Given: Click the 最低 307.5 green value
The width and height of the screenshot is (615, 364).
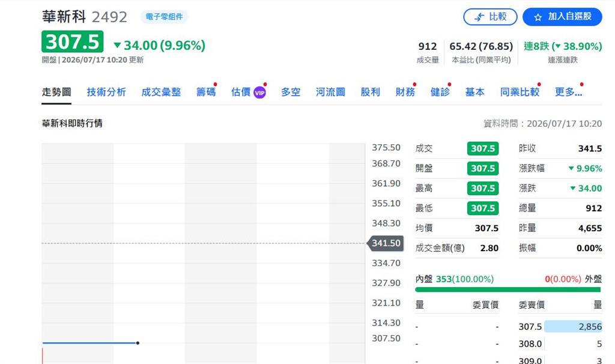Looking at the screenshot, I should coord(483,208).
